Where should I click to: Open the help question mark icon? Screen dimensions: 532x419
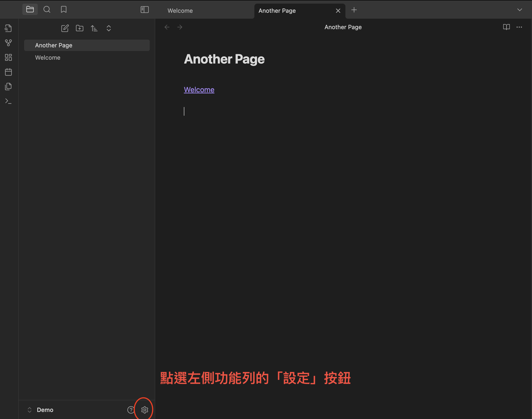pos(131,410)
